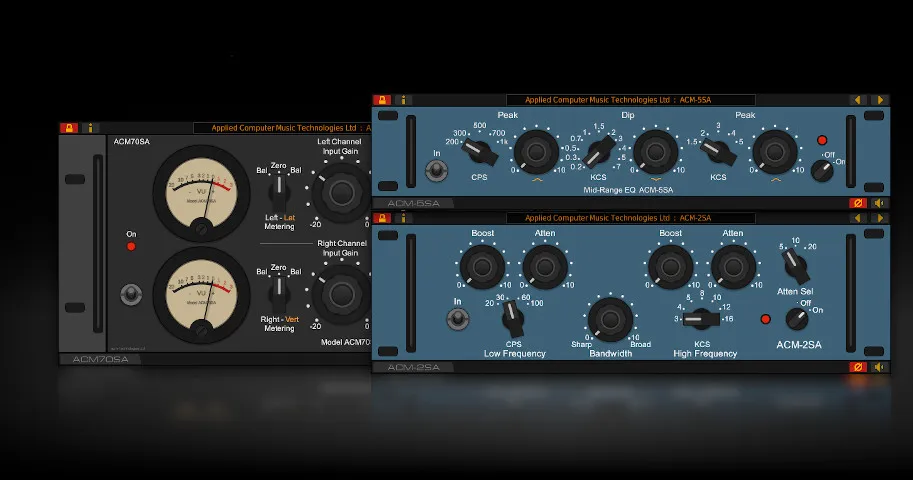913x480 pixels.
Task: Click the ACM70SA footer name tab
Action: 100,359
